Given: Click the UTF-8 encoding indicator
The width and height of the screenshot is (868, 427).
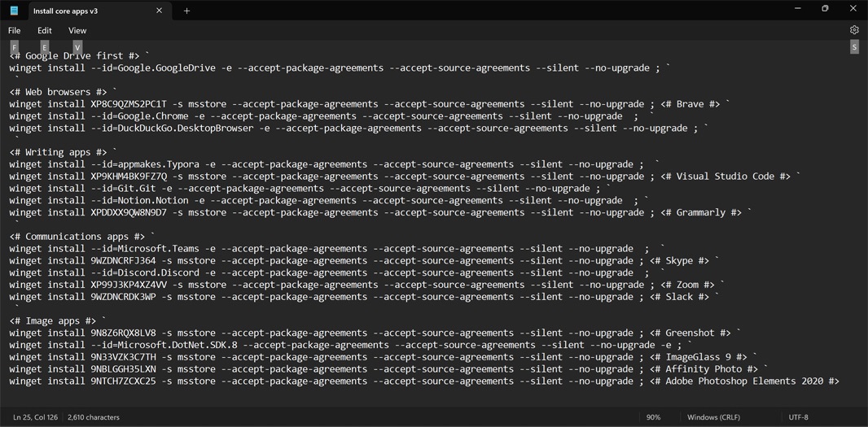Looking at the screenshot, I should point(798,417).
